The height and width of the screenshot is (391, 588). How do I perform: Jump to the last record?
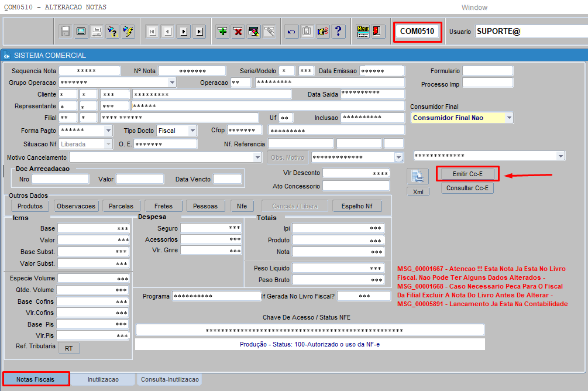tap(200, 32)
